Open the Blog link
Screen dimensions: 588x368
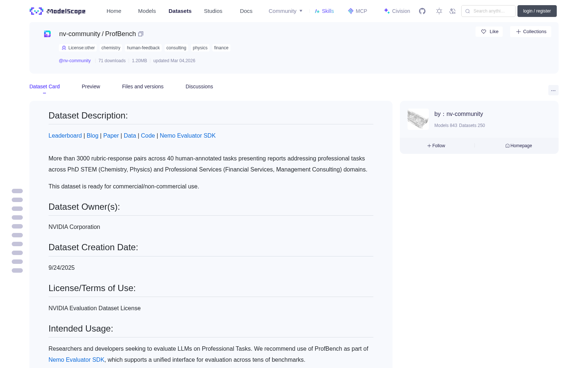[93, 136]
